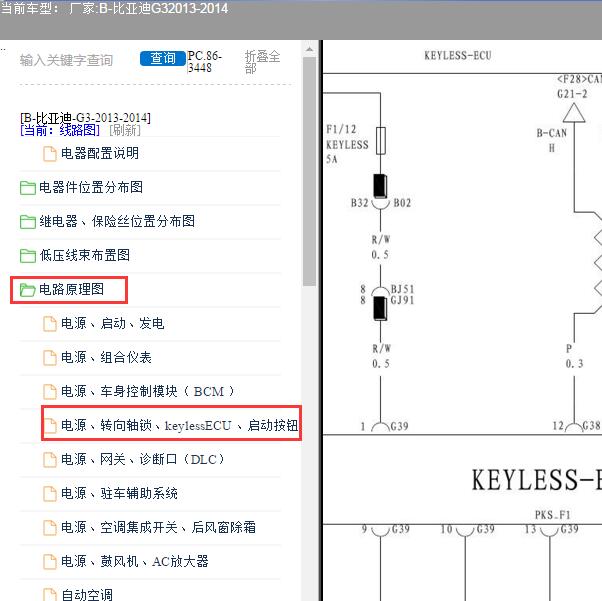Click page icon beside 网关、诊断口（DLC）
Image resolution: width=602 pixels, height=601 pixels.
pyautogui.click(x=50, y=459)
